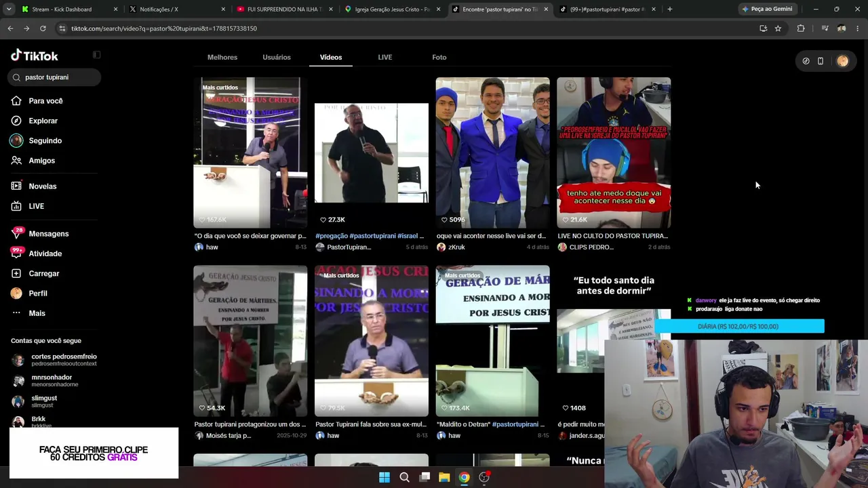Click the TikTok search field

click(55, 77)
